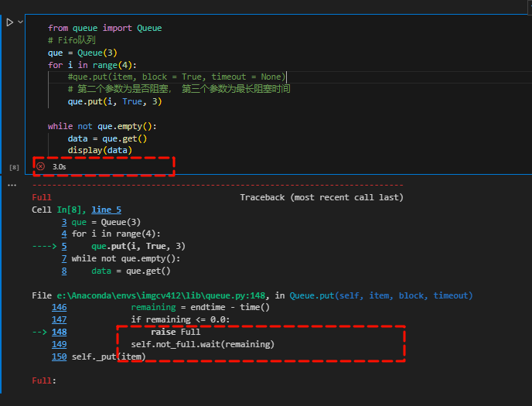Image resolution: width=532 pixels, height=406 pixels.
Task: Jump to traceback line number 4
Action: point(64,234)
